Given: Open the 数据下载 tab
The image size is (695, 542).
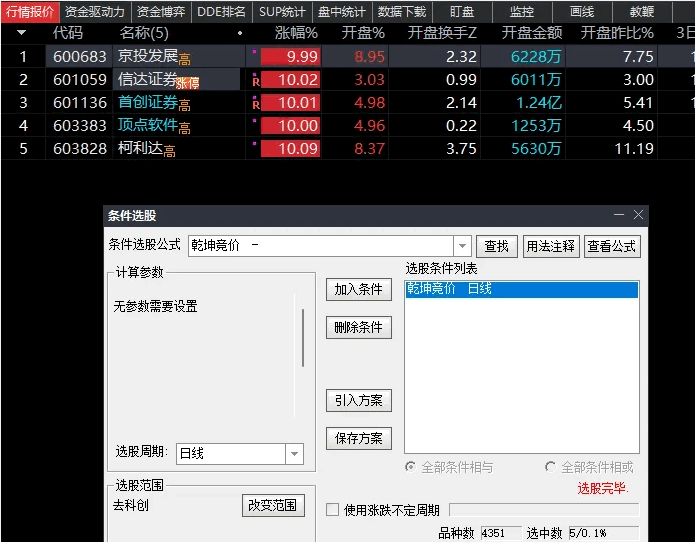Looking at the screenshot, I should tap(402, 12).
